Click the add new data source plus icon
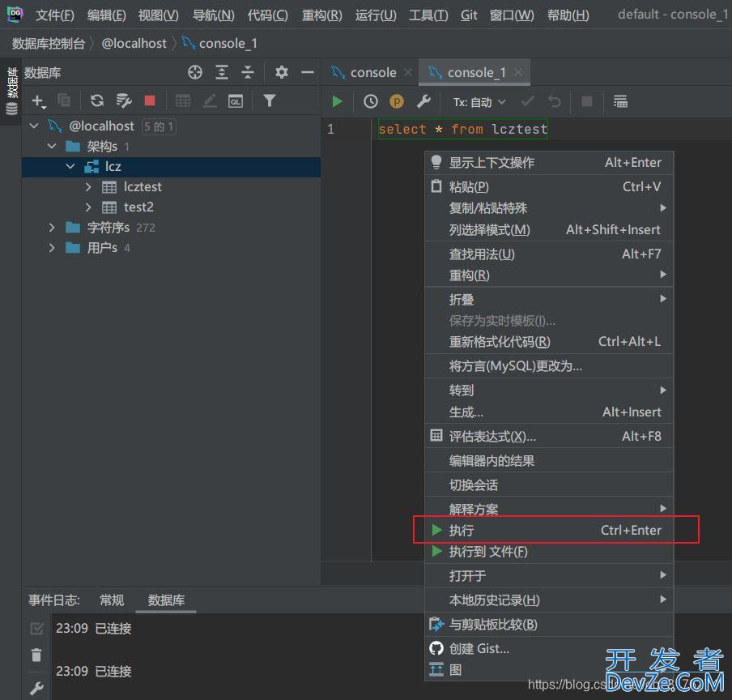This screenshot has width=732, height=700. pos(38,100)
